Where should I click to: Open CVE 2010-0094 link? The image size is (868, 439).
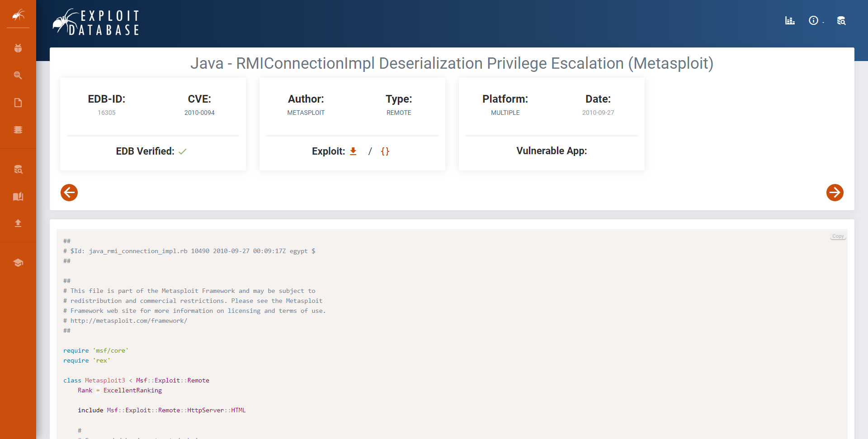point(199,113)
